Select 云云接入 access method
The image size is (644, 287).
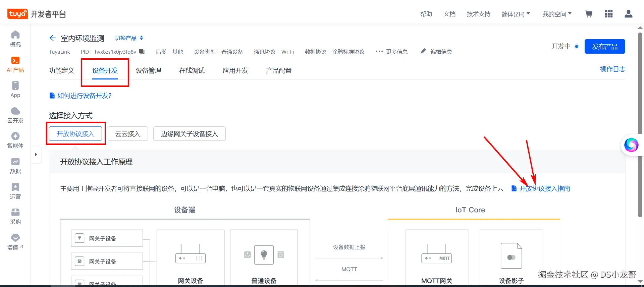[x=128, y=134]
